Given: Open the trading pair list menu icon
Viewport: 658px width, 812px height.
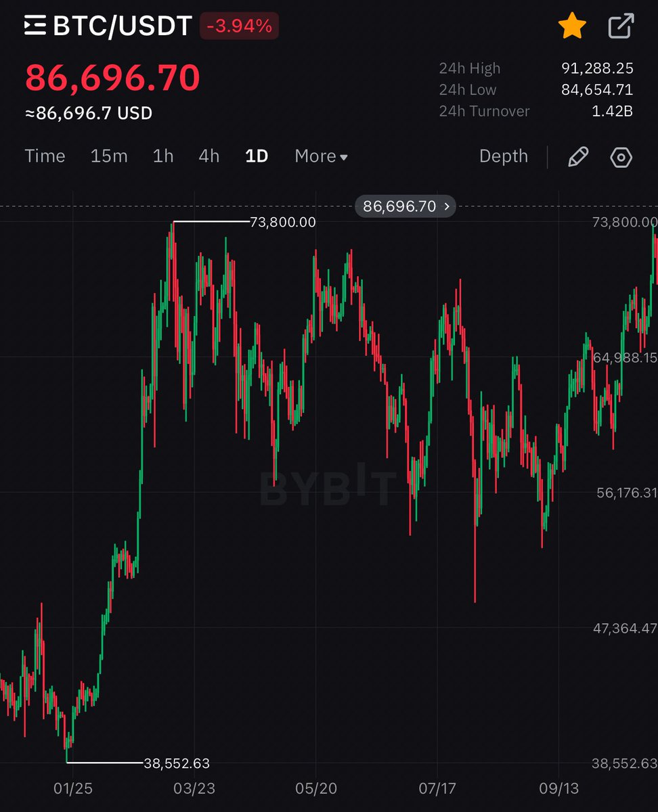Looking at the screenshot, I should [x=35, y=26].
